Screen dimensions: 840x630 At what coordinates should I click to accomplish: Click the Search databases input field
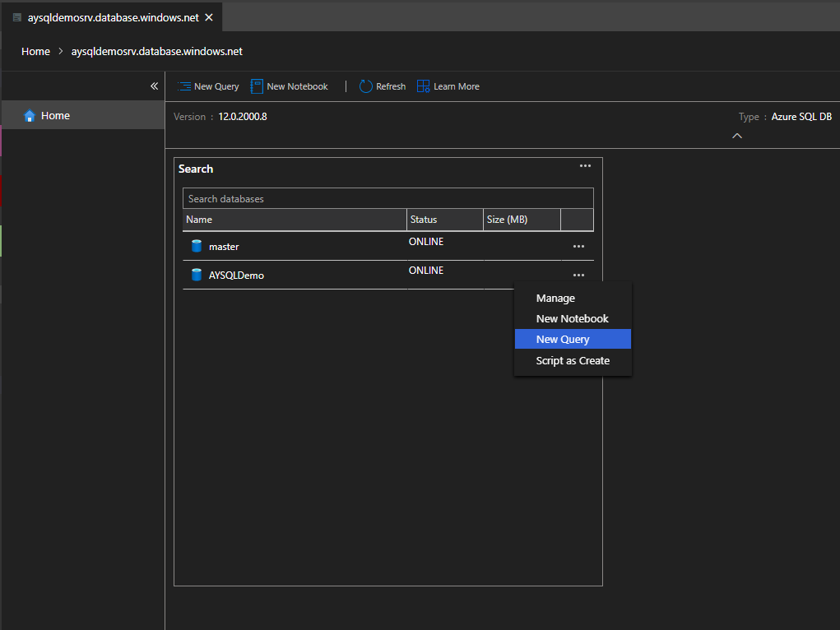tap(388, 198)
